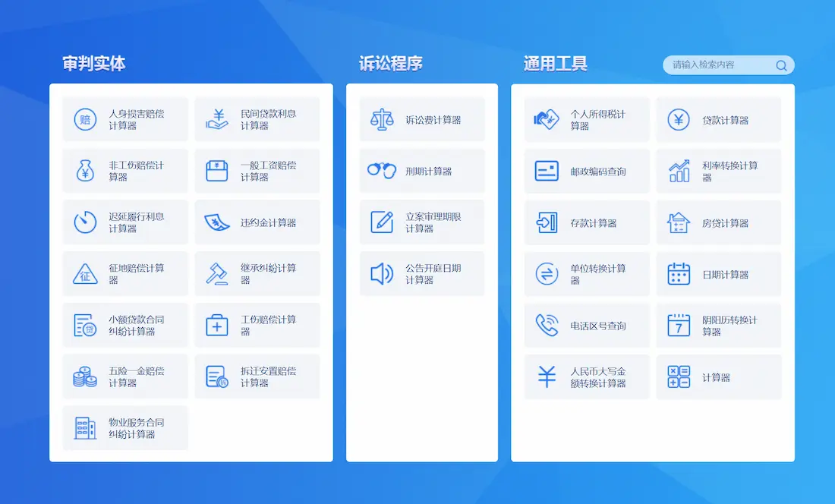Image resolution: width=835 pixels, height=504 pixels.
Task: Click the handcuffs icon for 刑期计算器
Action: point(382,171)
